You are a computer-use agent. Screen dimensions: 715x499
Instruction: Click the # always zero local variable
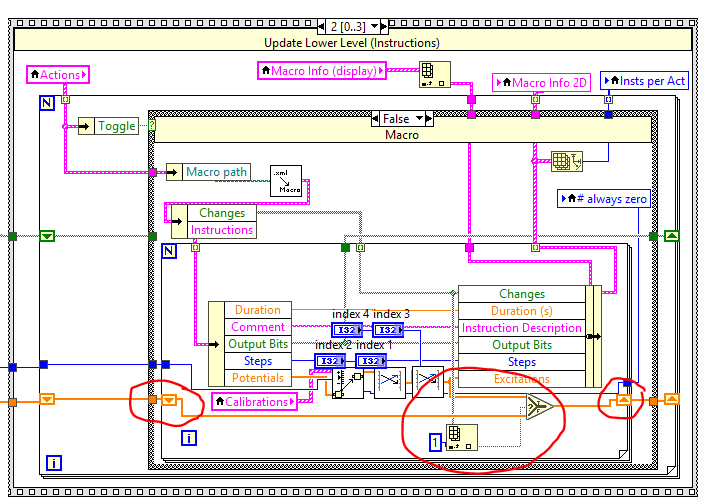pyautogui.click(x=604, y=199)
